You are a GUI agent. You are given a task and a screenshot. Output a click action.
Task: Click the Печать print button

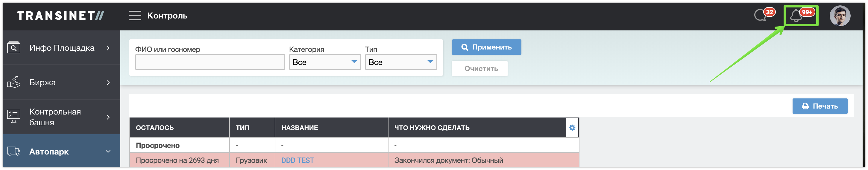coord(820,106)
